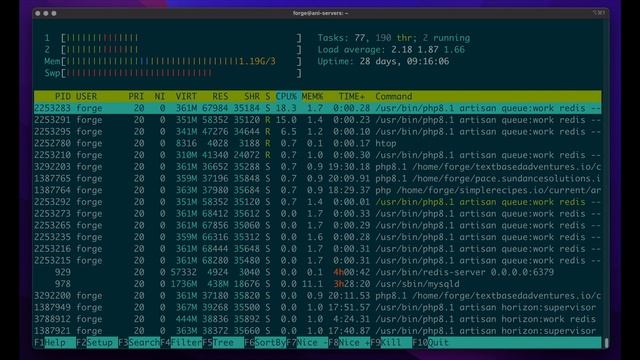Select process row with PID 2253292
640x360 pixels.
(x=318, y=202)
